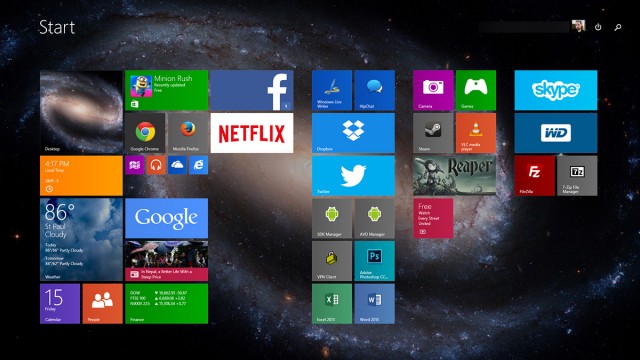The image size is (640, 360).
Task: Launch the FileZilla tile
Action: 534,176
